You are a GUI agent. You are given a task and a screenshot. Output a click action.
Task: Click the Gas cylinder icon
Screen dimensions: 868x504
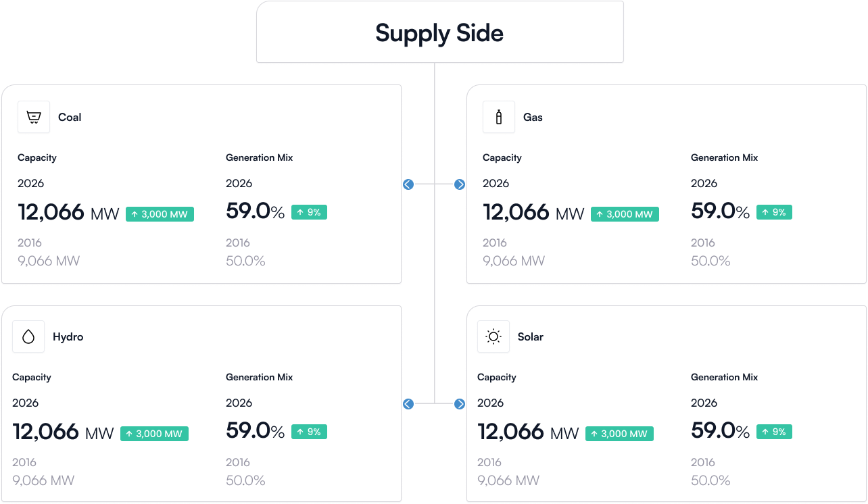498,117
